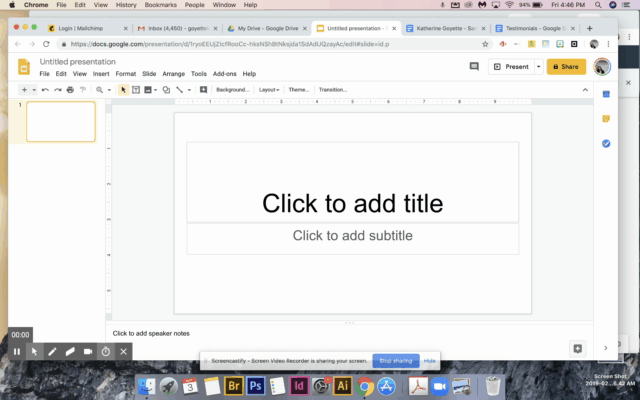Viewport: 640px width, 400px height.
Task: Click the shape tool icon
Action: [x=166, y=90]
